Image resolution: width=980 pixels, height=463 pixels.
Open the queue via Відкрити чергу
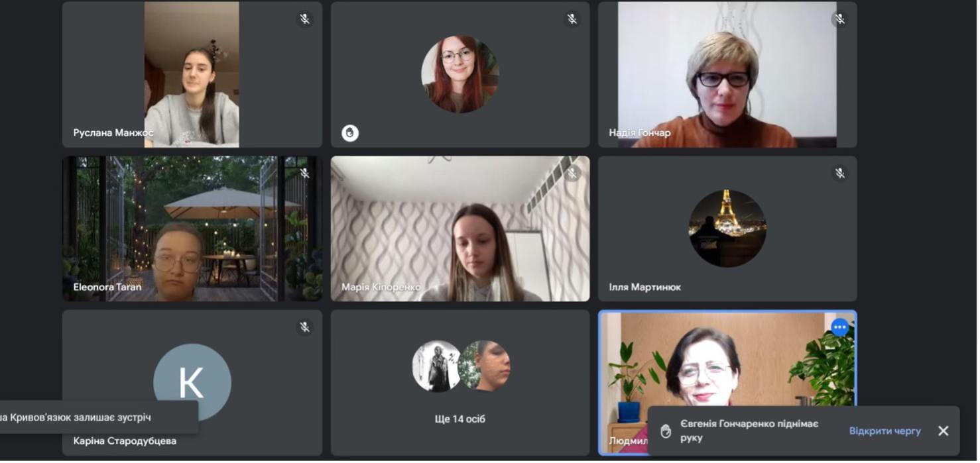[x=885, y=431]
